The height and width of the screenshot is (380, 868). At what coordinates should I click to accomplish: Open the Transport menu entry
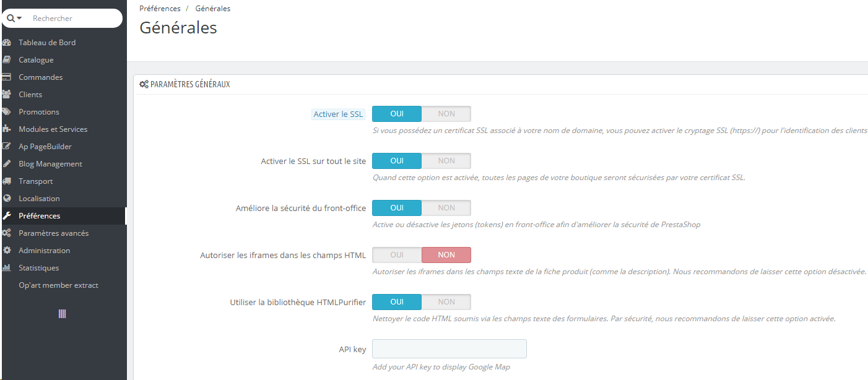pos(36,181)
